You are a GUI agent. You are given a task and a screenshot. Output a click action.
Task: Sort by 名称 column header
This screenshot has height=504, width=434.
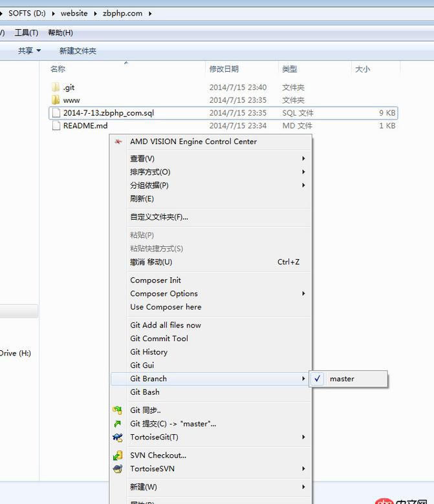(x=58, y=68)
